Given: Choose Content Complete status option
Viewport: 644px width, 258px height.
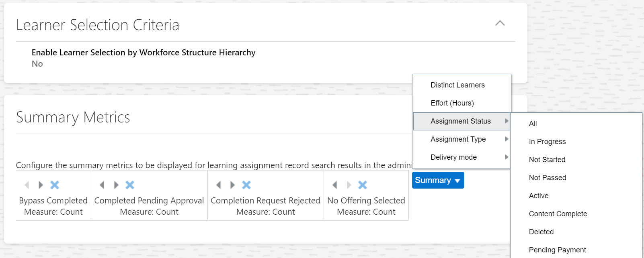Looking at the screenshot, I should click(x=558, y=214).
